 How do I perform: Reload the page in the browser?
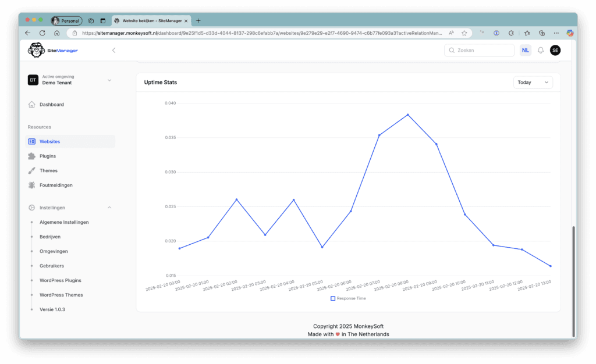click(42, 33)
